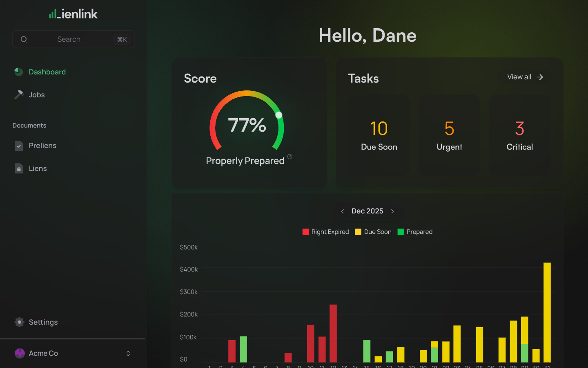Click the red Right Expired color swatch
This screenshot has height=368, width=588.
coord(305,231)
